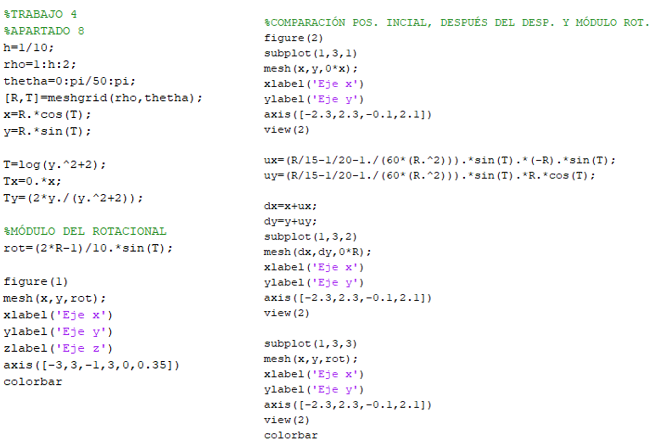Select the thetha=0:pi/50:pi line
This screenshot has height=447, width=656.
point(62,80)
